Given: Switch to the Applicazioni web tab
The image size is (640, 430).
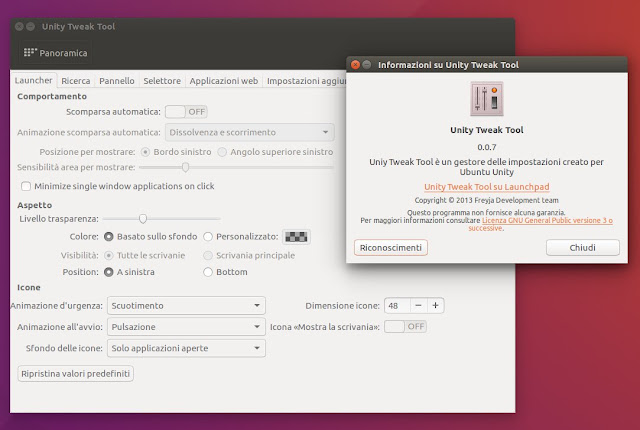Looking at the screenshot, I should (x=224, y=81).
